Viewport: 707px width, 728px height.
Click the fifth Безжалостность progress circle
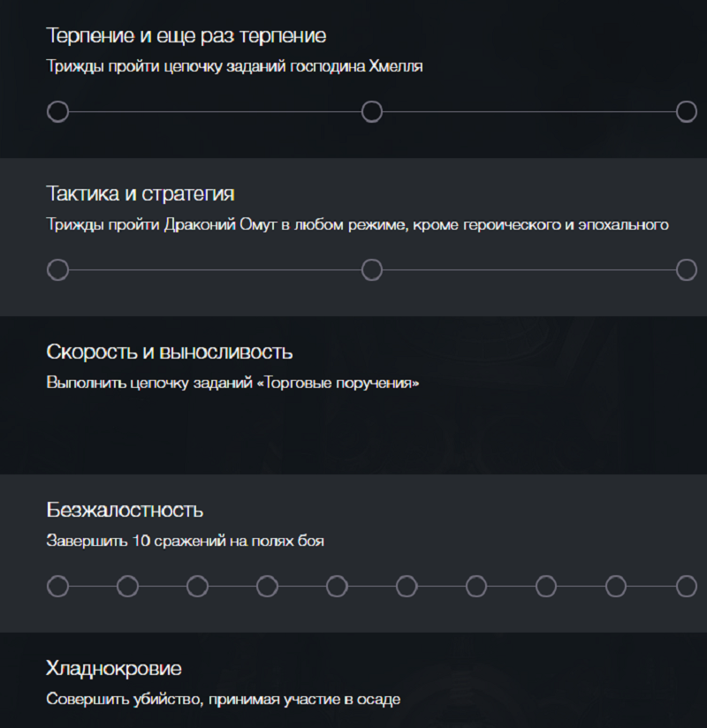click(x=337, y=586)
